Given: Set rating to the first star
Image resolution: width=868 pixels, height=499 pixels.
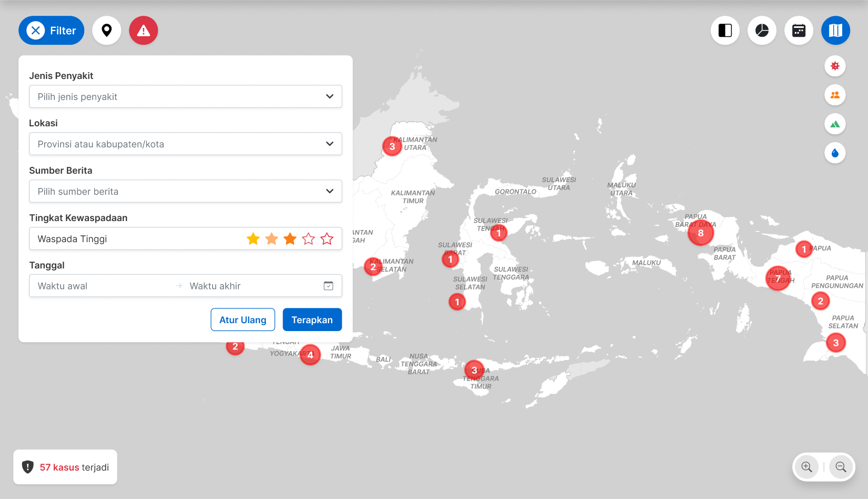Looking at the screenshot, I should (x=253, y=238).
